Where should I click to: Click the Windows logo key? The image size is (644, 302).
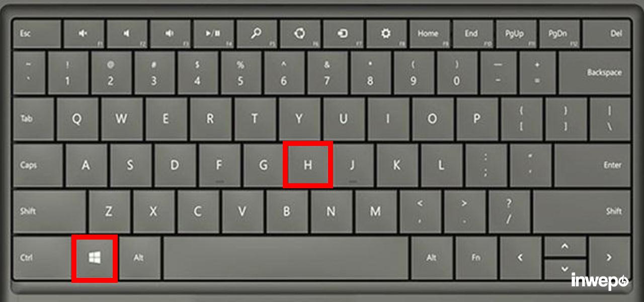(95, 258)
